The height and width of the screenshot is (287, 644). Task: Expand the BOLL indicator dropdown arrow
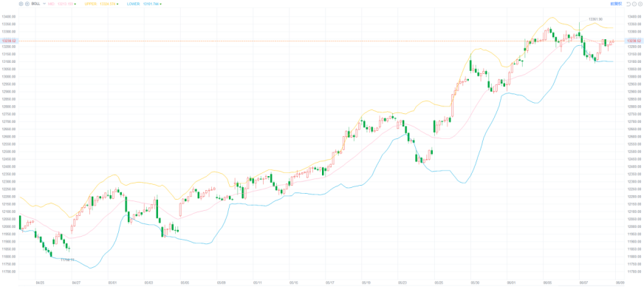point(44,3)
